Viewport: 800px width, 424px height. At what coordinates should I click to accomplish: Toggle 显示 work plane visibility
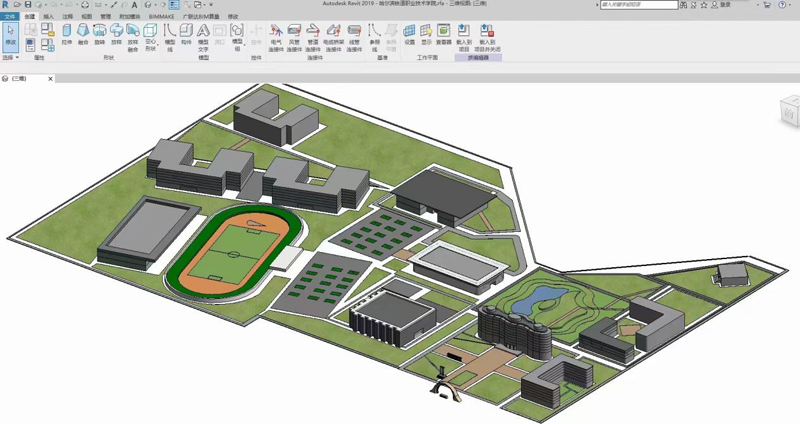[x=427, y=36]
